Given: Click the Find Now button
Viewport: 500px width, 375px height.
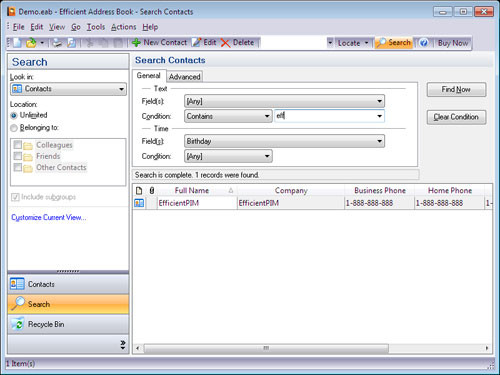Looking at the screenshot, I should [x=456, y=90].
